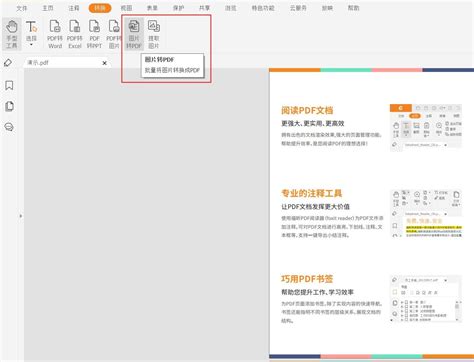Open the 文件 menu
This screenshot has width=474, height=362.
tap(22, 8)
